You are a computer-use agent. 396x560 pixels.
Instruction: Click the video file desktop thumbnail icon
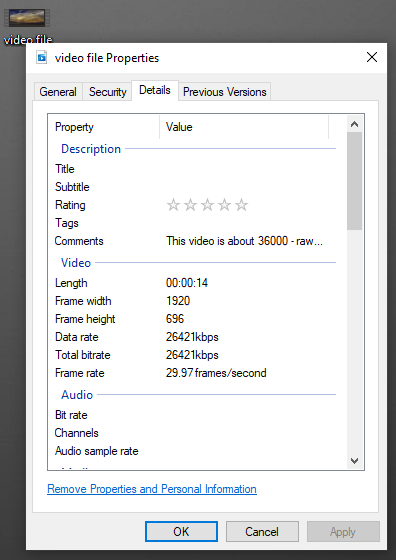tap(27, 18)
